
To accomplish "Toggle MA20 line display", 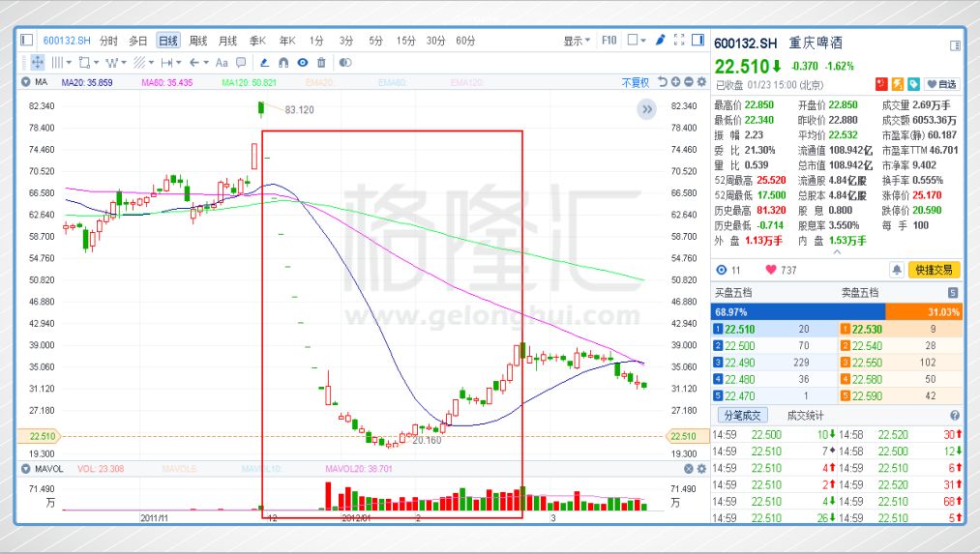I will point(87,82).
